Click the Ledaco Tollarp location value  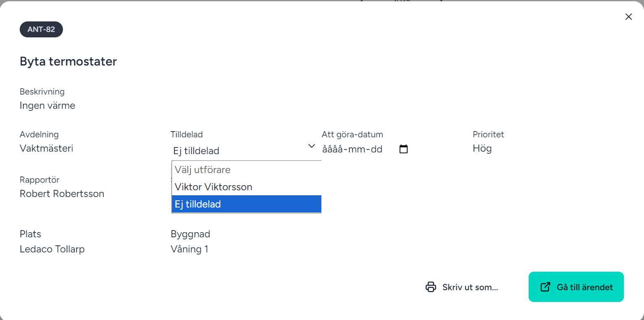click(52, 249)
